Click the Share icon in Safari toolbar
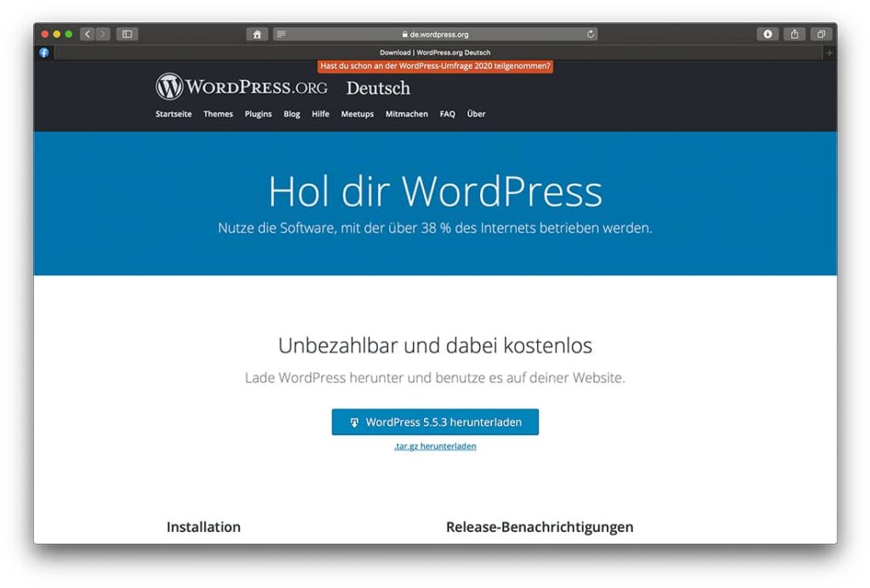Image resolution: width=870 pixels, height=588 pixels. click(794, 34)
